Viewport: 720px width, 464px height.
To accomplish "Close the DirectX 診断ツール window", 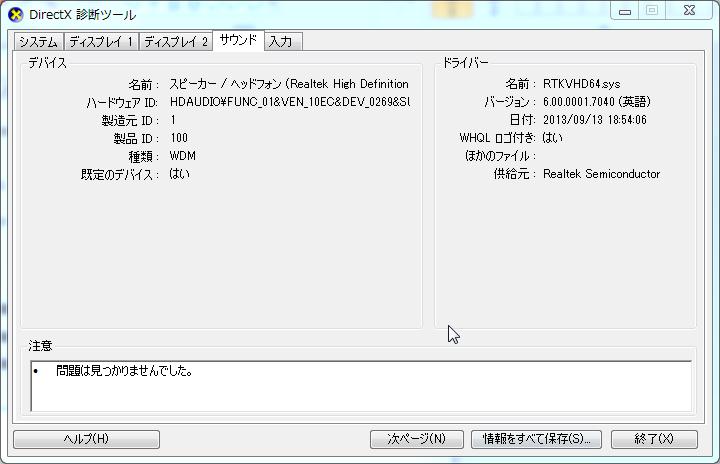I will coord(690,11).
